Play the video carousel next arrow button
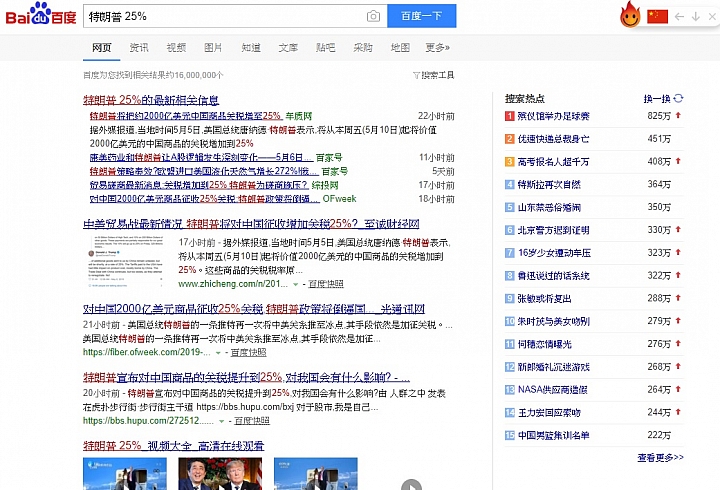This screenshot has height=490, width=720. pos(411,485)
